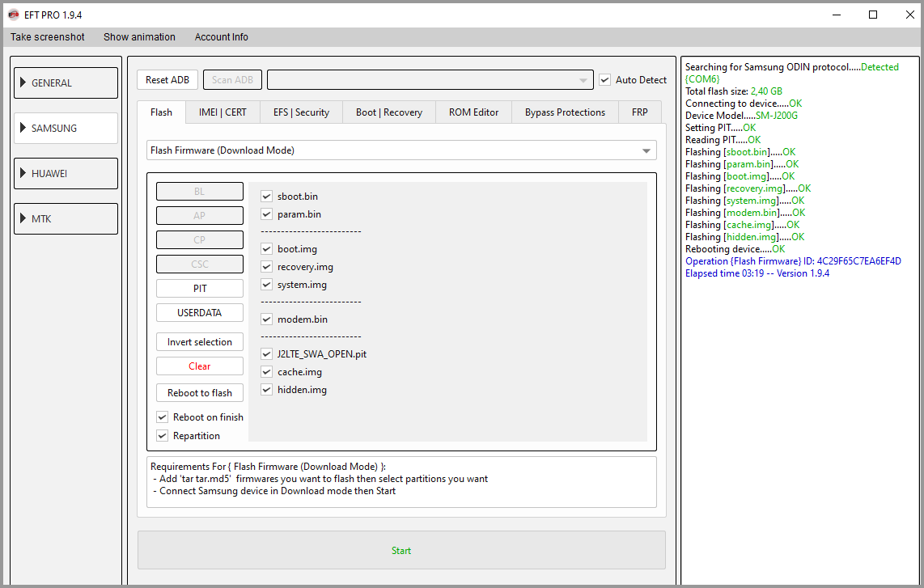Expand the MTK sidebar section

pos(66,219)
